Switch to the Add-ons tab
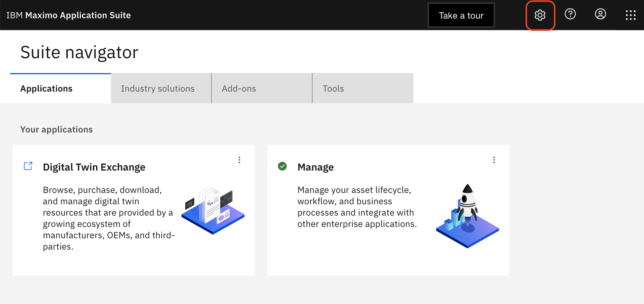Screen dimensions: 644x304 tap(262, 88)
